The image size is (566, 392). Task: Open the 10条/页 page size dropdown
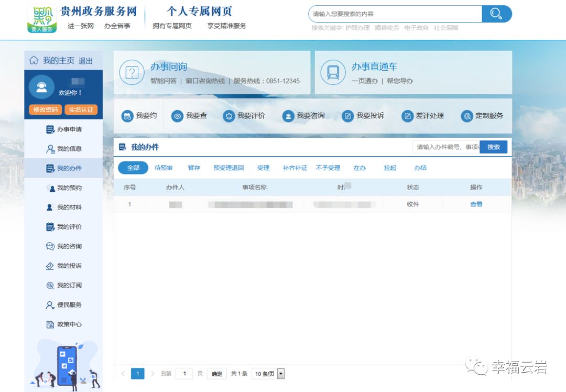coord(268,374)
